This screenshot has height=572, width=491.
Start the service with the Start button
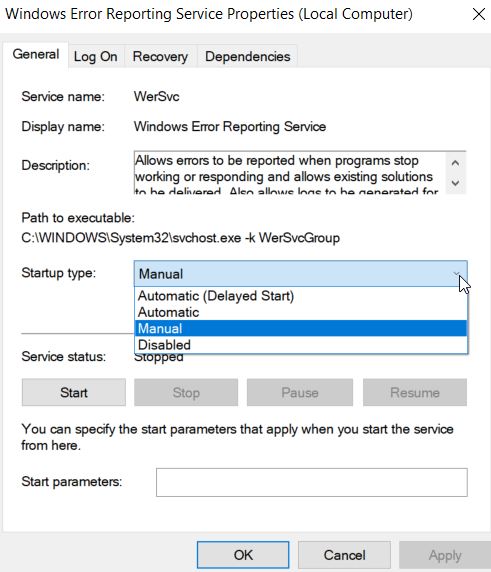(x=74, y=393)
